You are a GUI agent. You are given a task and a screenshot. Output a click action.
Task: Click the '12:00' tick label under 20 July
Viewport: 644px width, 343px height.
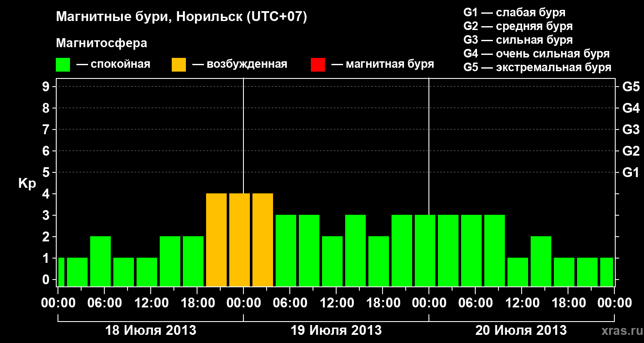click(522, 303)
